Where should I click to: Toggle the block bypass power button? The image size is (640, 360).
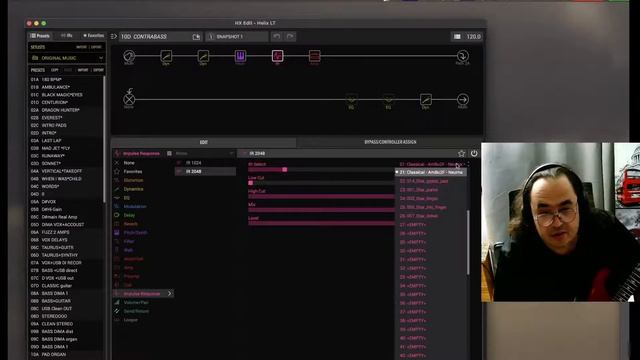[x=474, y=153]
